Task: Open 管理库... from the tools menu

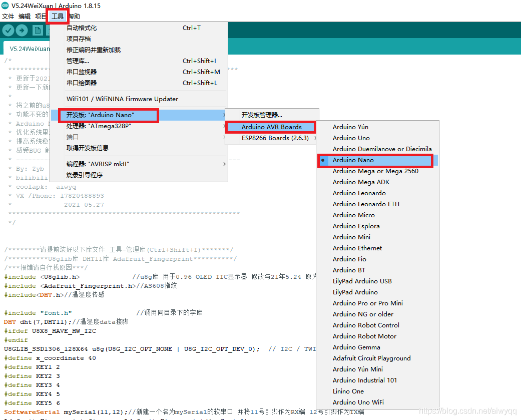Action: [139, 61]
